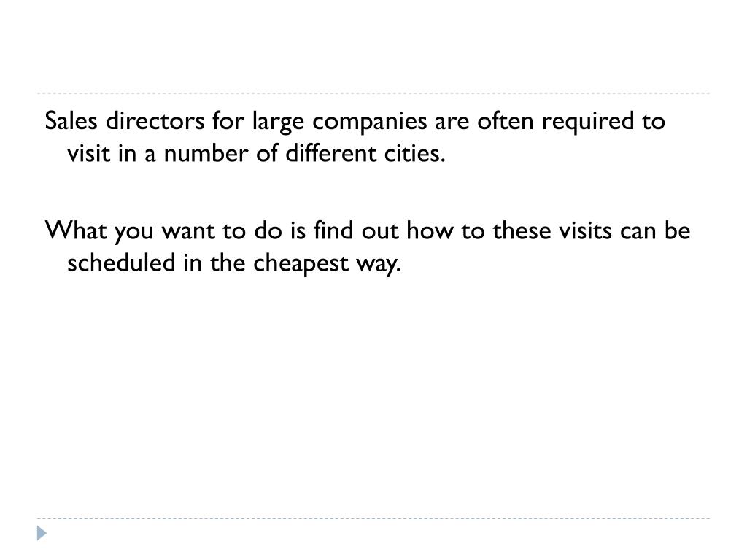Place cursor on the word "number"
Viewport: 747px width, 560px height.
coord(206,153)
